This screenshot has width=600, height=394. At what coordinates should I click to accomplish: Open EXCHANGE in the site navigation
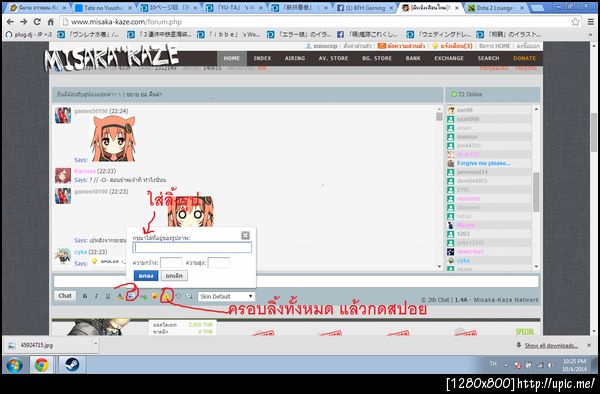(449, 59)
